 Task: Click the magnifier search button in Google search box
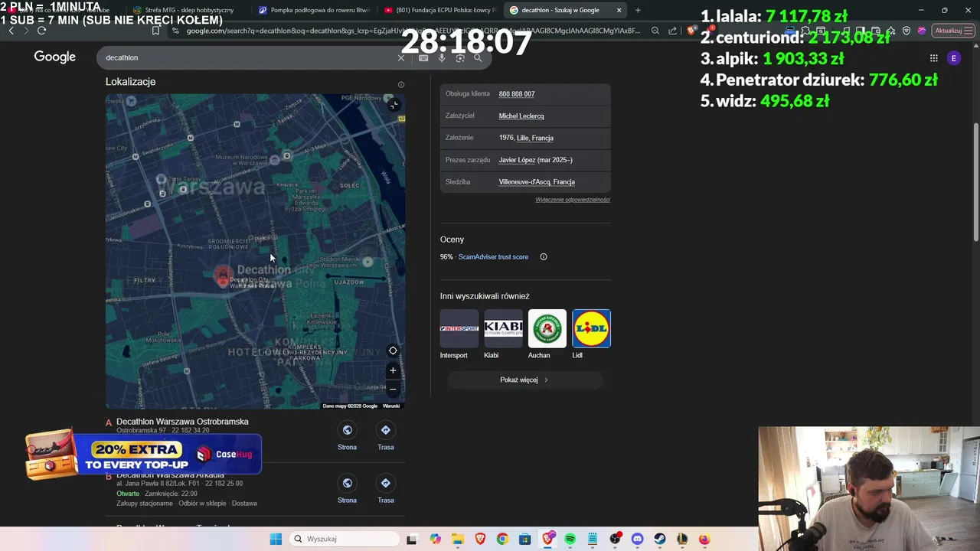(x=478, y=58)
